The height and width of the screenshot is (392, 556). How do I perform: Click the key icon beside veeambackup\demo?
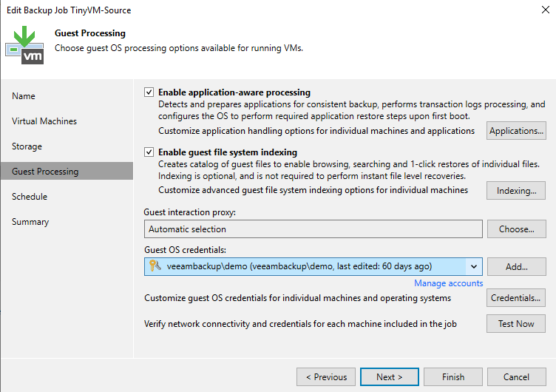point(155,266)
